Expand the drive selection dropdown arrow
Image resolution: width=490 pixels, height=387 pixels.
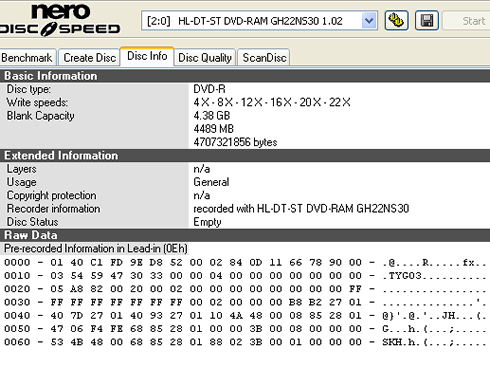(x=369, y=21)
